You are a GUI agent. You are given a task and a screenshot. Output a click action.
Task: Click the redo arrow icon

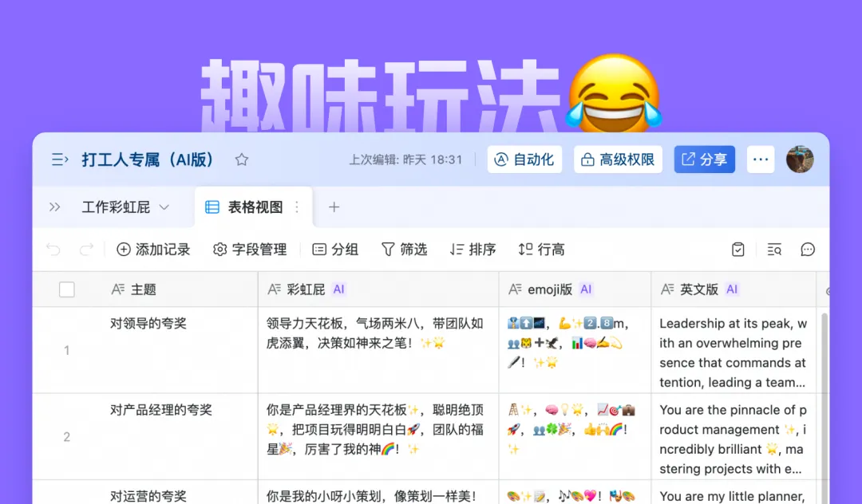[x=86, y=250]
